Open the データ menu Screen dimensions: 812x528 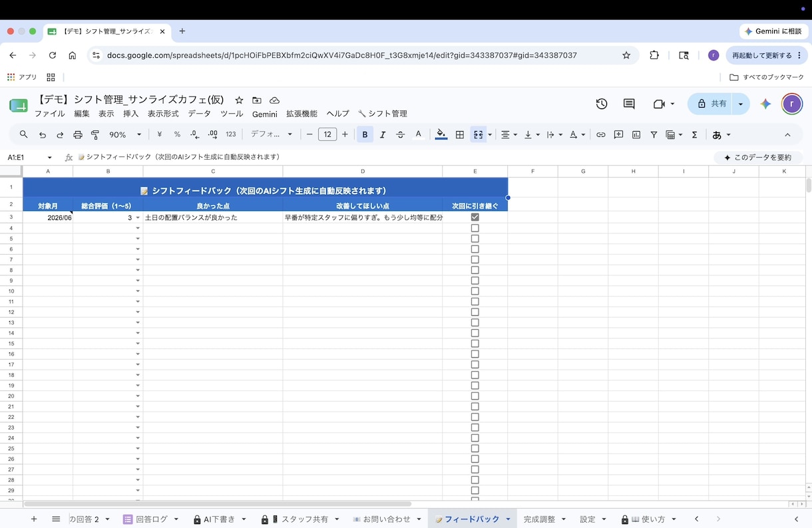[x=199, y=114]
